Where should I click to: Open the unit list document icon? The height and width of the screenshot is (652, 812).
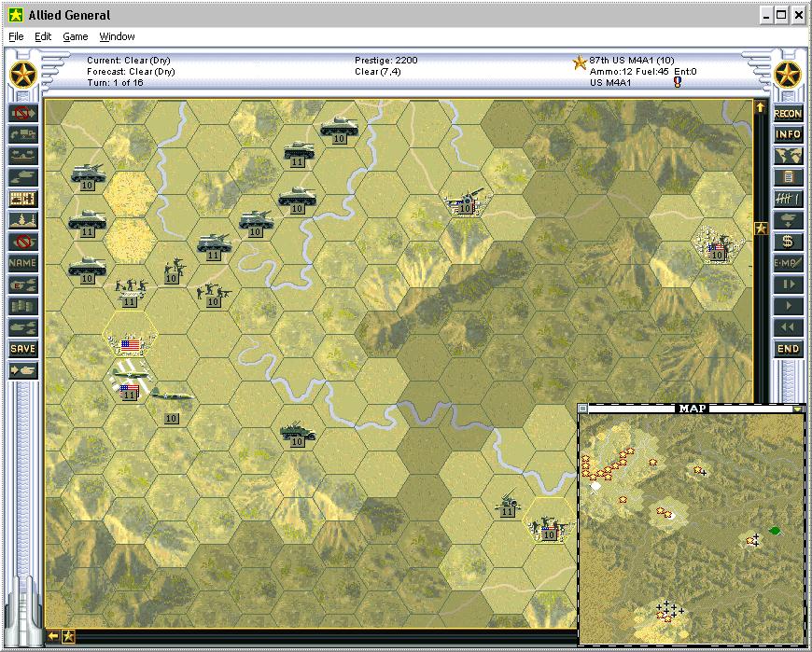pyautogui.click(x=788, y=177)
